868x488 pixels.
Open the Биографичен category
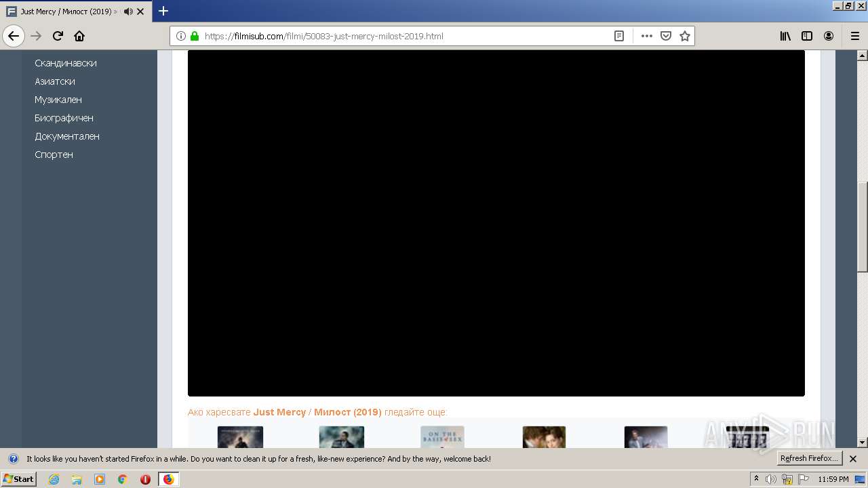pyautogui.click(x=64, y=118)
